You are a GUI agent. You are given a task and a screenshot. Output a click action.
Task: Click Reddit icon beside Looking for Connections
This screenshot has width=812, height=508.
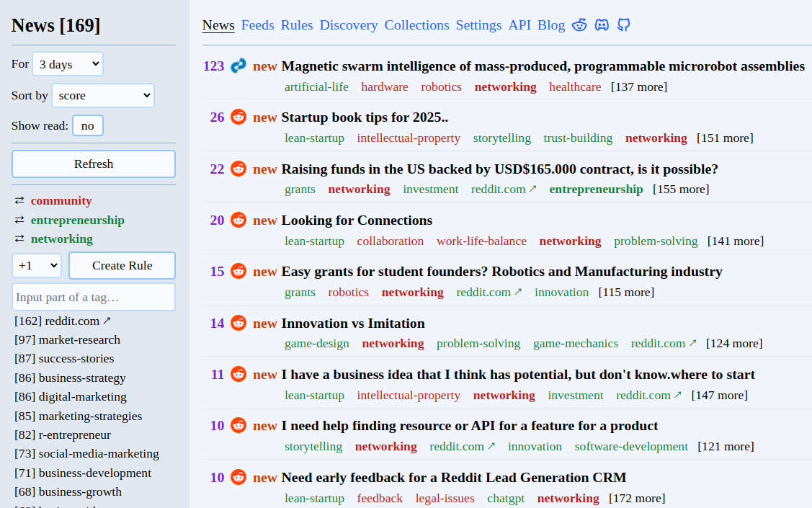click(238, 220)
